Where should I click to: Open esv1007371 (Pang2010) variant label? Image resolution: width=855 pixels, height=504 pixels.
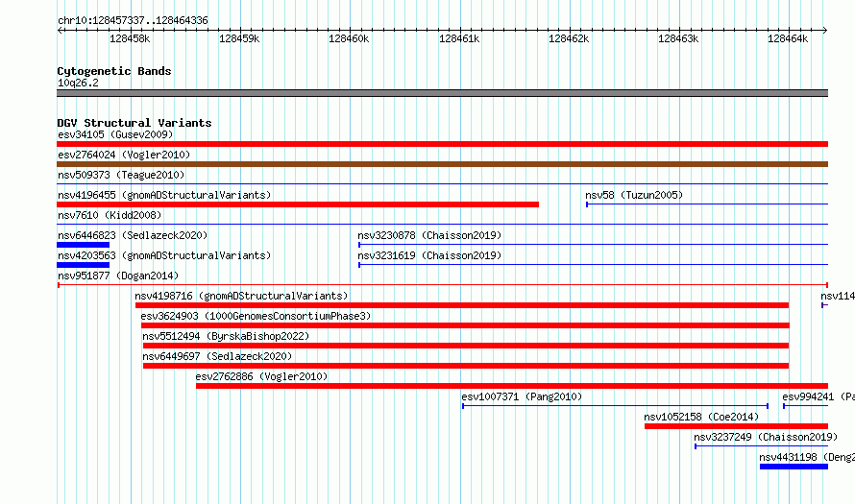point(522,396)
